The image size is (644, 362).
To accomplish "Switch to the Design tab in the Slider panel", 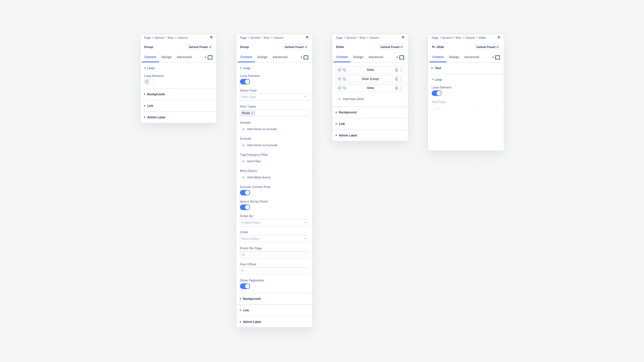I will (x=358, y=57).
